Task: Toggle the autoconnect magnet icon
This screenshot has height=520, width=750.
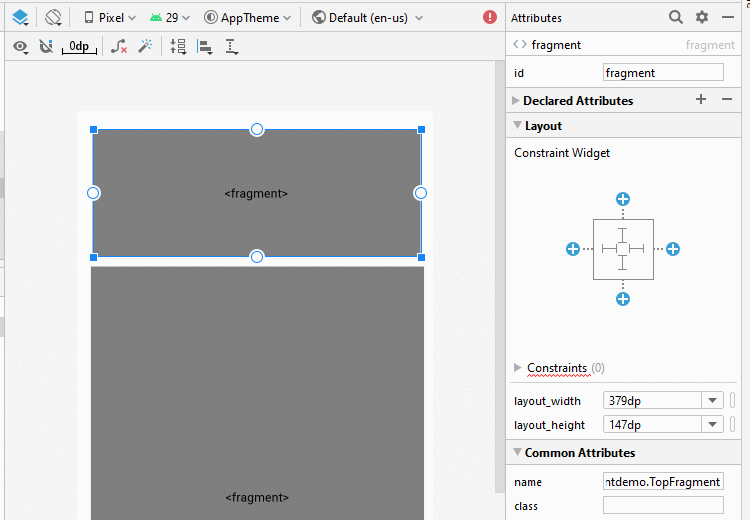Action: 46,46
